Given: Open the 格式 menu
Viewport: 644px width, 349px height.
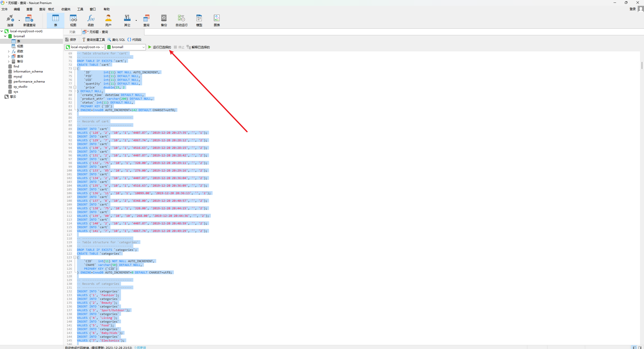Looking at the screenshot, I should click(51, 9).
